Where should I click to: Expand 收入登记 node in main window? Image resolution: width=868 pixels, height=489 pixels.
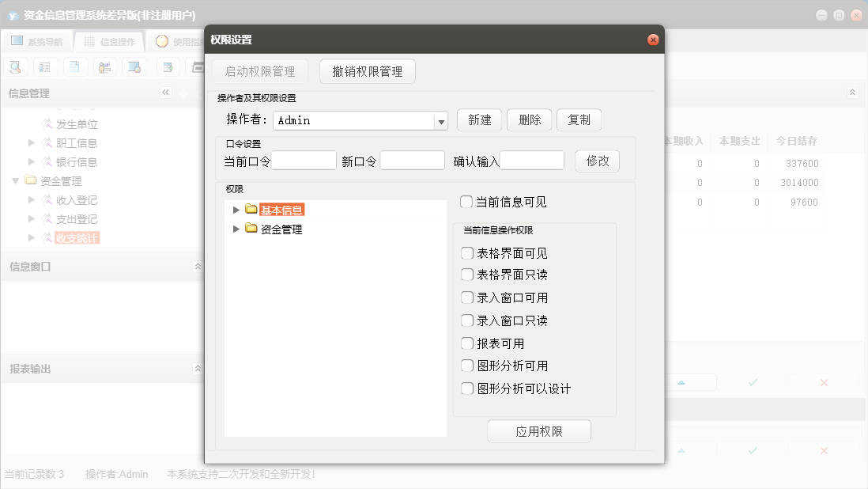click(32, 199)
